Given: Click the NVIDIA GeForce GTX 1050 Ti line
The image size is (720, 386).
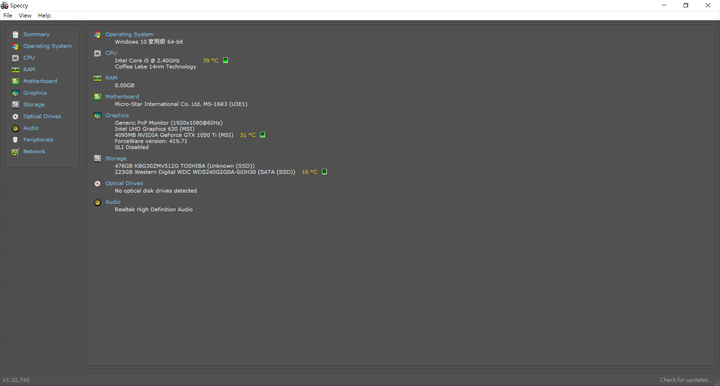Looking at the screenshot, I should tap(174, 135).
